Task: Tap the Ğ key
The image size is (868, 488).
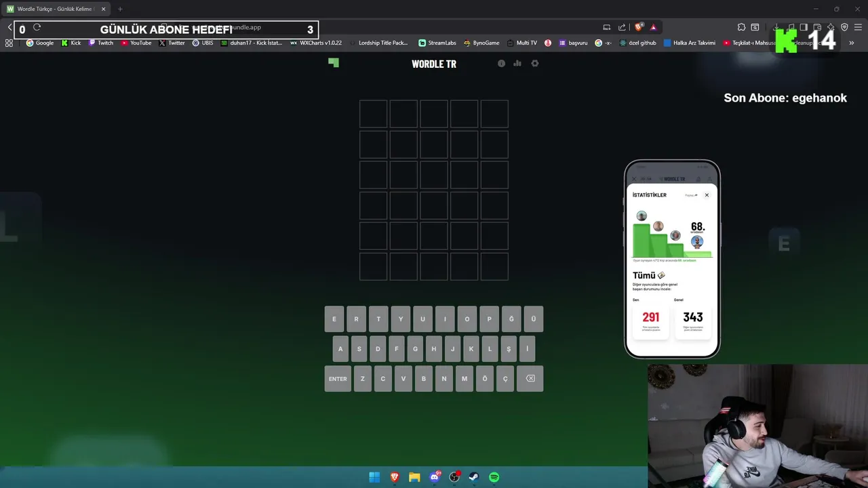Action: (x=511, y=319)
